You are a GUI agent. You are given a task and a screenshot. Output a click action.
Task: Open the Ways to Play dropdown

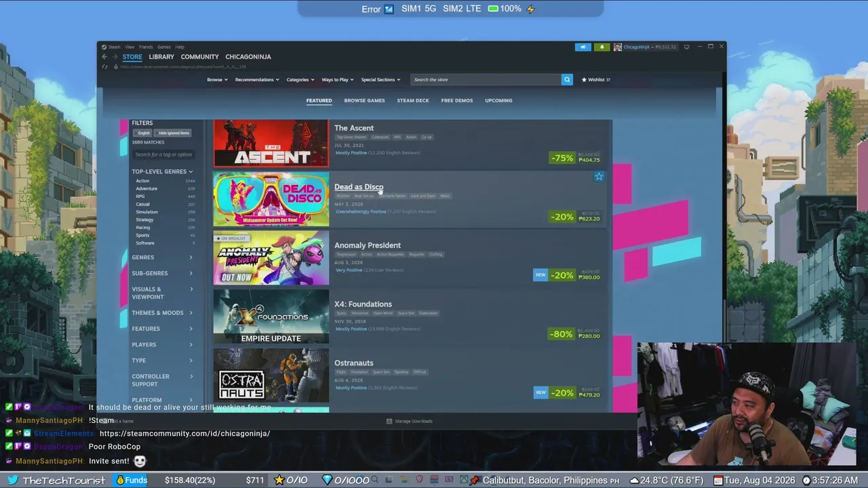pos(338,79)
